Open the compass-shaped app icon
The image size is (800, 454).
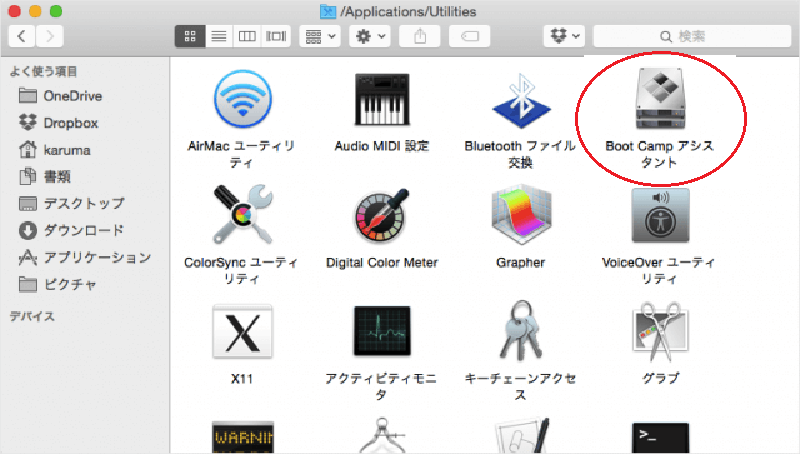[x=382, y=436]
